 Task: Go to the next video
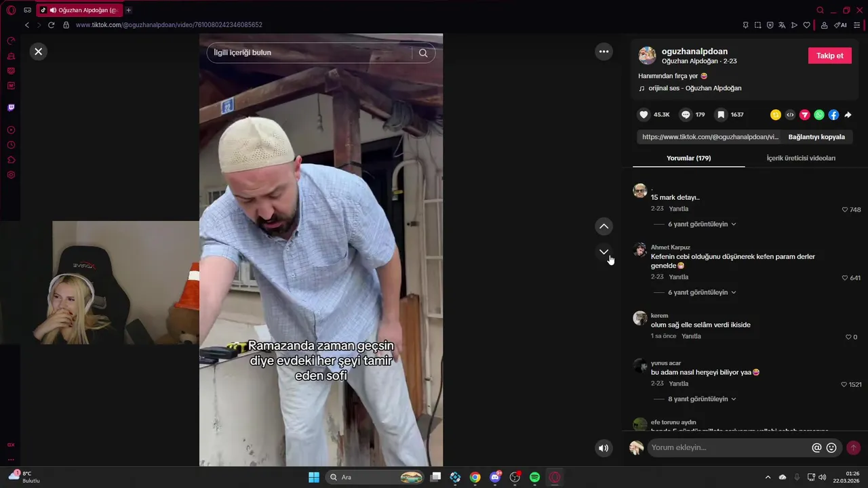604,252
